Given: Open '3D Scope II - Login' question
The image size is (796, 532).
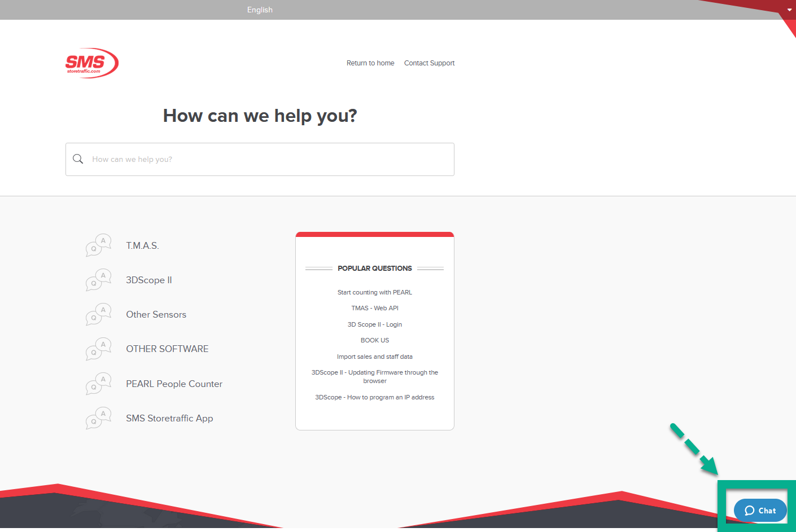Looking at the screenshot, I should coord(375,324).
